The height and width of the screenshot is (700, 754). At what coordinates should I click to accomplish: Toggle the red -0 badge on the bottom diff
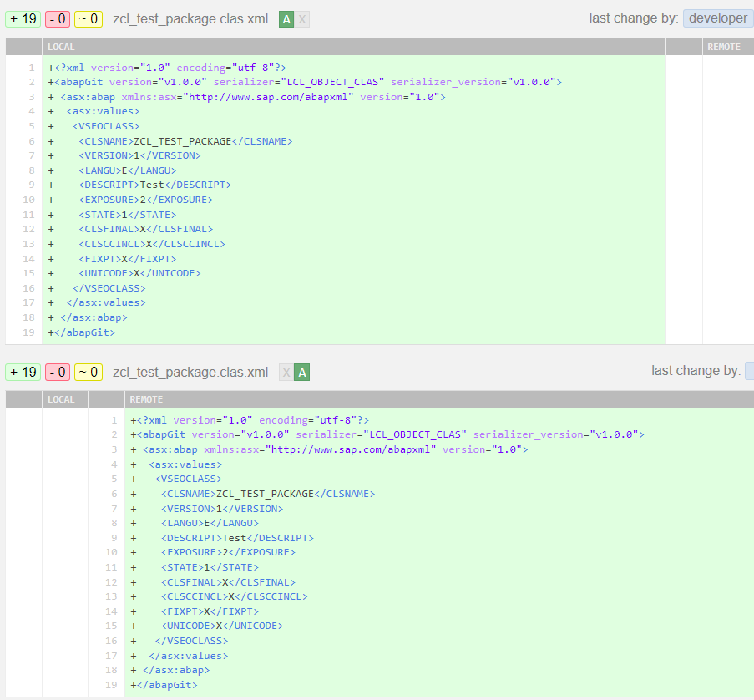pos(55,372)
